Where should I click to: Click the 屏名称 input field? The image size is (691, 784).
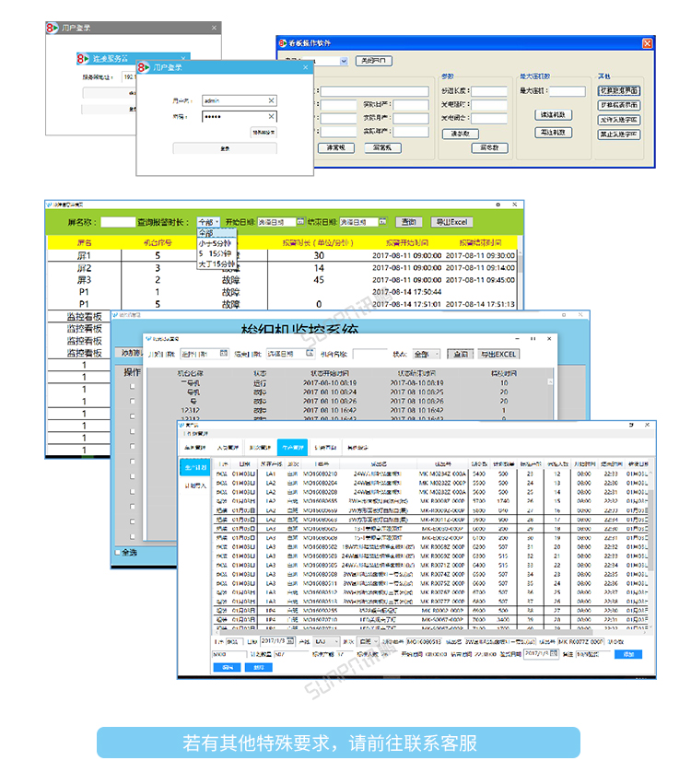coord(117,222)
